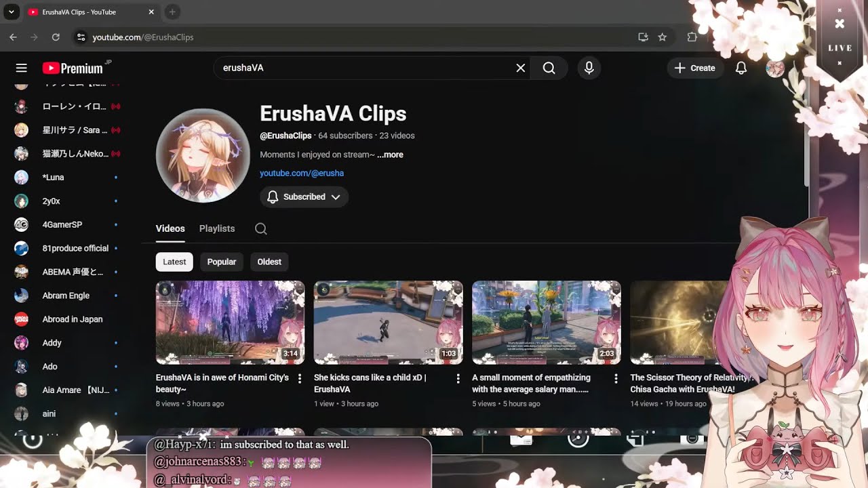Click the Create button
The height and width of the screenshot is (488, 868).
[x=695, y=68]
